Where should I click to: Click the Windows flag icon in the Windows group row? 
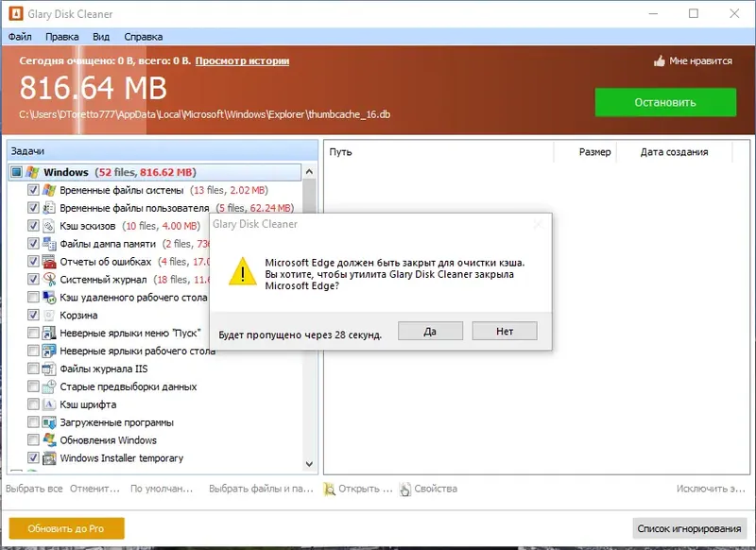pyautogui.click(x=32, y=172)
